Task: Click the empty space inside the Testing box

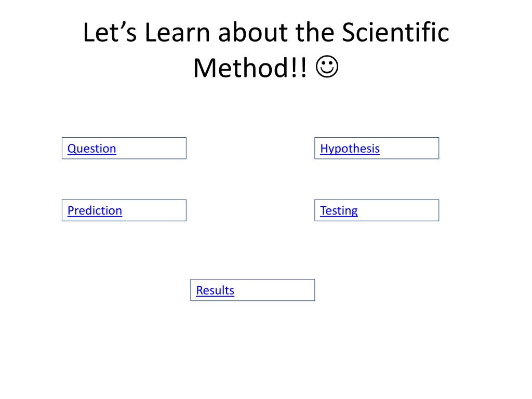Action: click(398, 210)
